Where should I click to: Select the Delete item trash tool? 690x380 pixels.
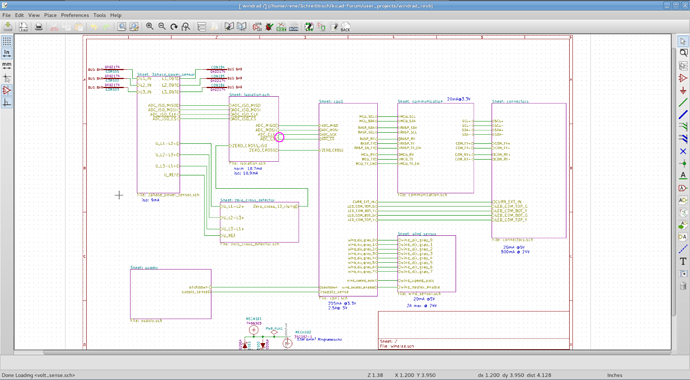click(x=683, y=286)
